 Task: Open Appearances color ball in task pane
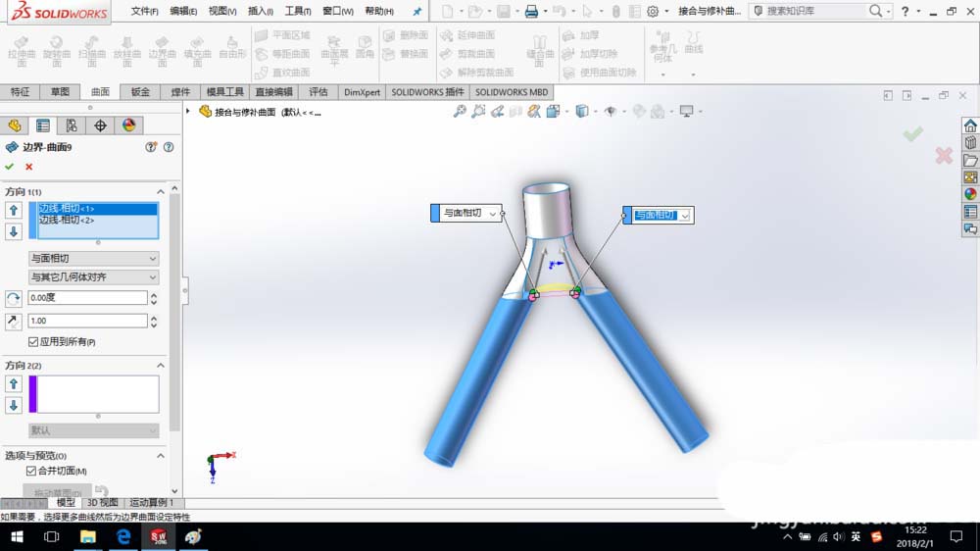click(x=970, y=194)
